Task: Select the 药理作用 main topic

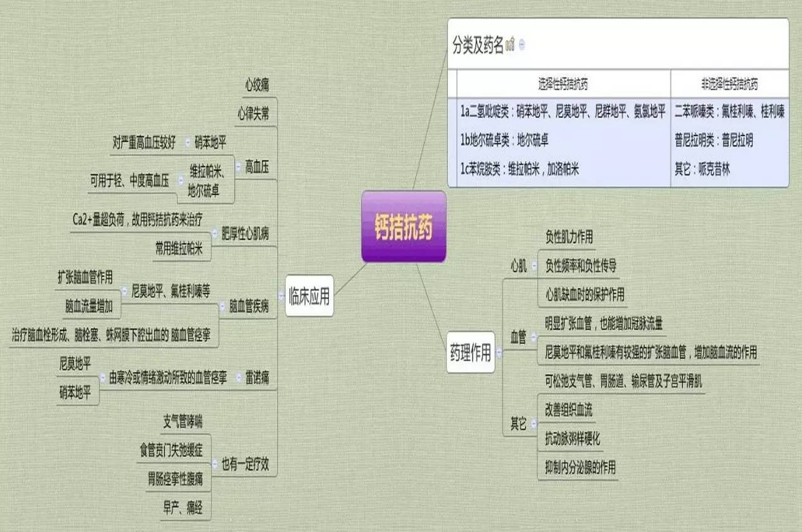Action: pos(471,353)
